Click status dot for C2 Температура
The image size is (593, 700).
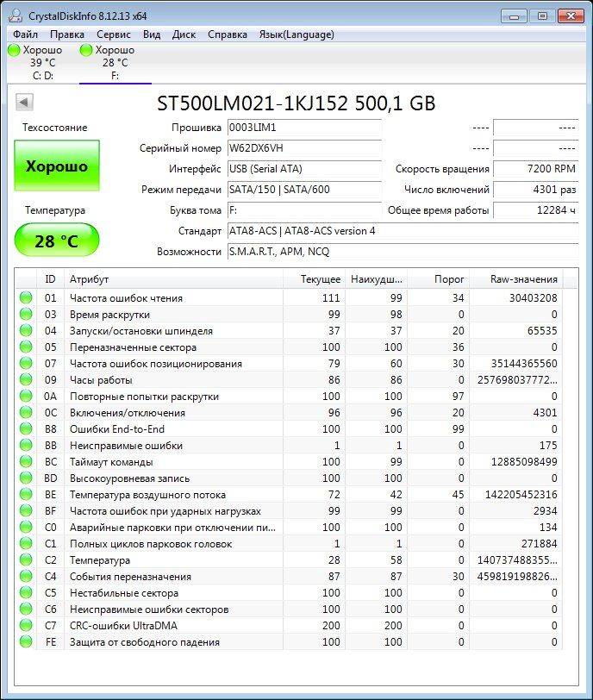tap(26, 559)
